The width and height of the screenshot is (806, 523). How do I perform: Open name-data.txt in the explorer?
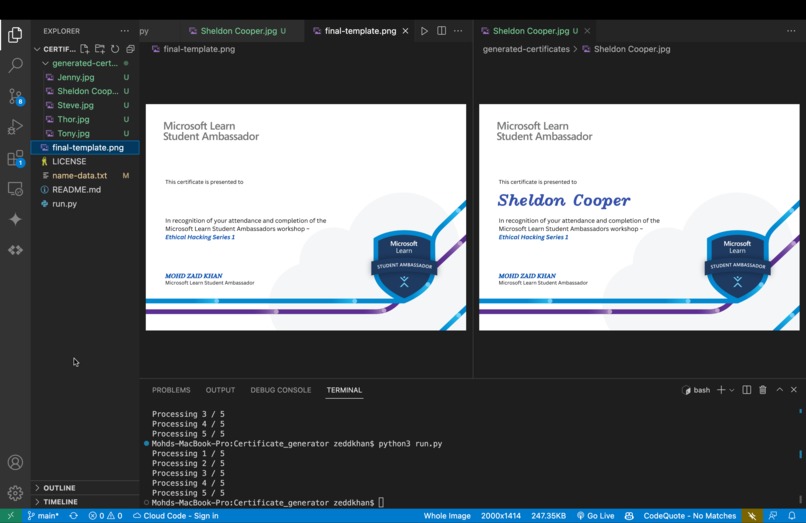[85, 175]
